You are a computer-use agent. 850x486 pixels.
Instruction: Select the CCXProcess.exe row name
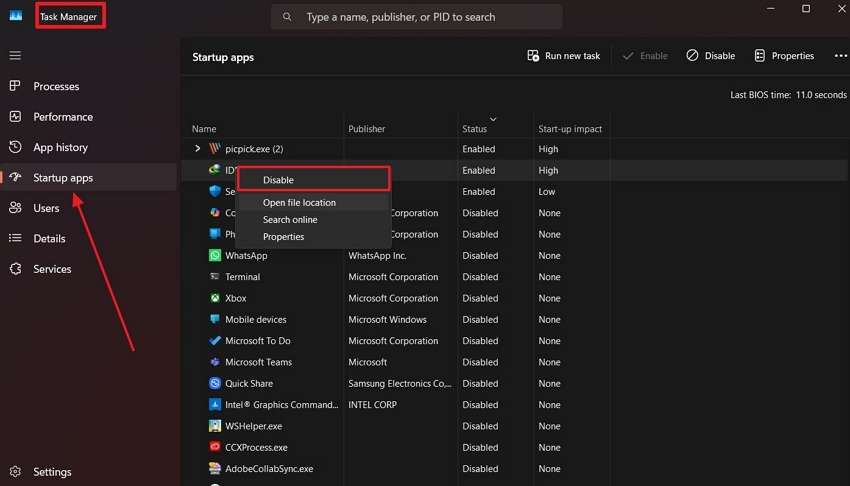coord(256,447)
